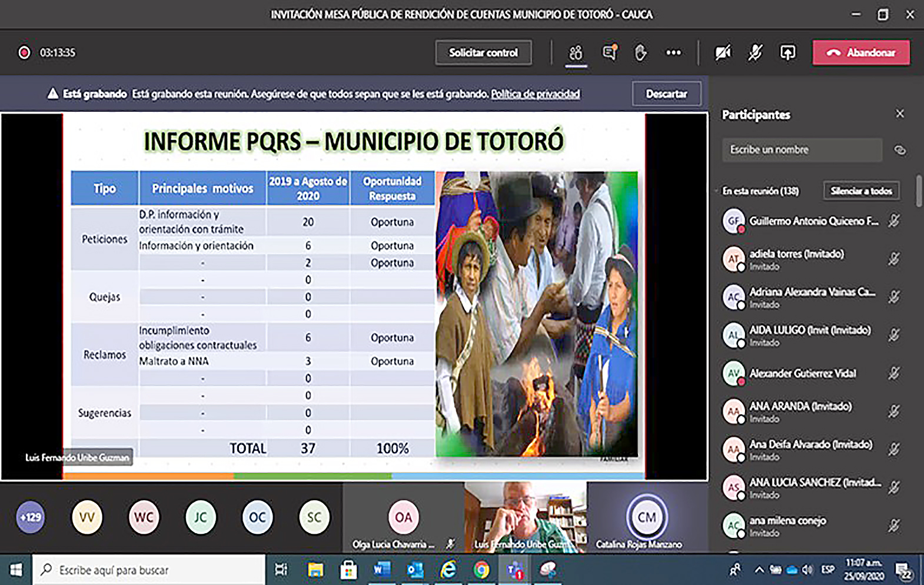Open the meeting chat icon
924x585 pixels.
click(610, 53)
